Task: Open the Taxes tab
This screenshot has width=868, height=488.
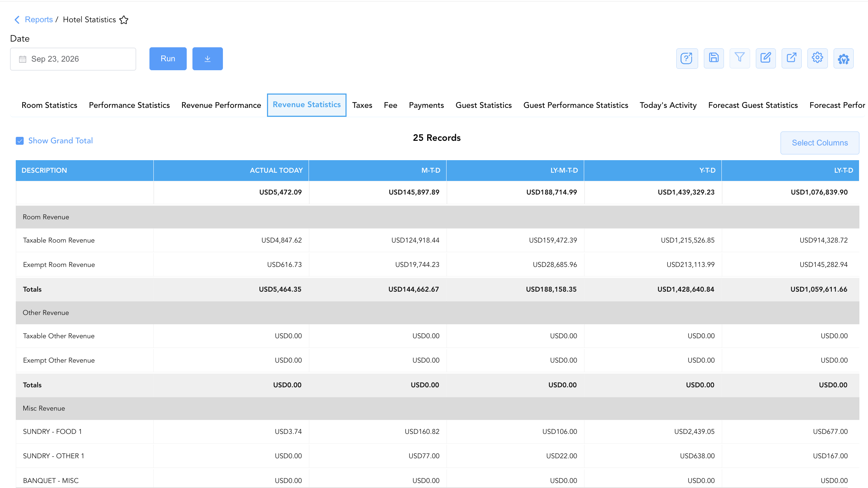Action: click(362, 105)
